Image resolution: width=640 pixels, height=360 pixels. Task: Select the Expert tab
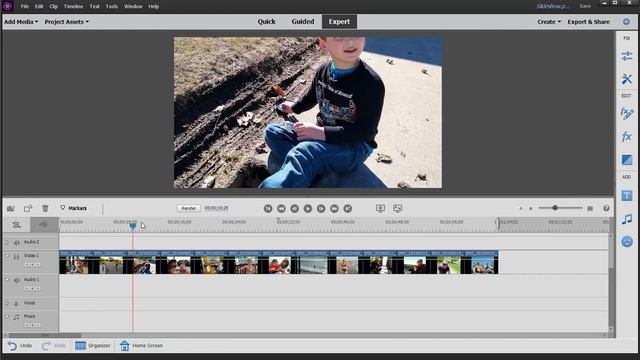pos(339,22)
